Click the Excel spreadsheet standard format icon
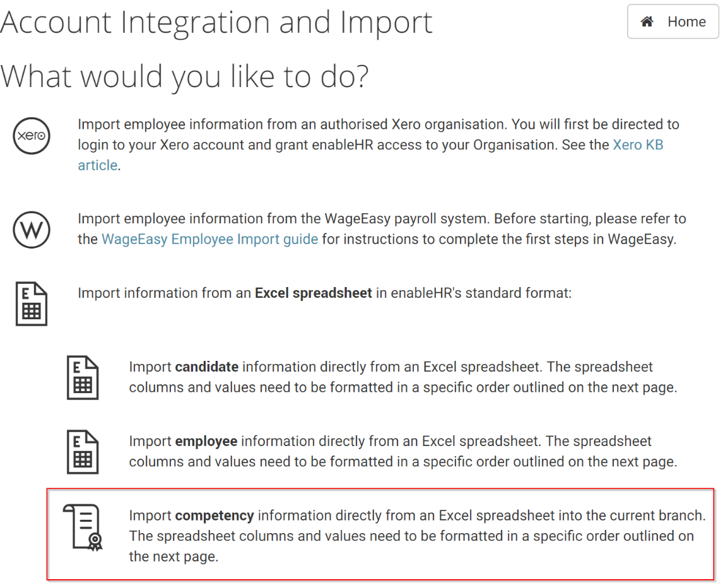The height and width of the screenshot is (588, 723). [32, 304]
